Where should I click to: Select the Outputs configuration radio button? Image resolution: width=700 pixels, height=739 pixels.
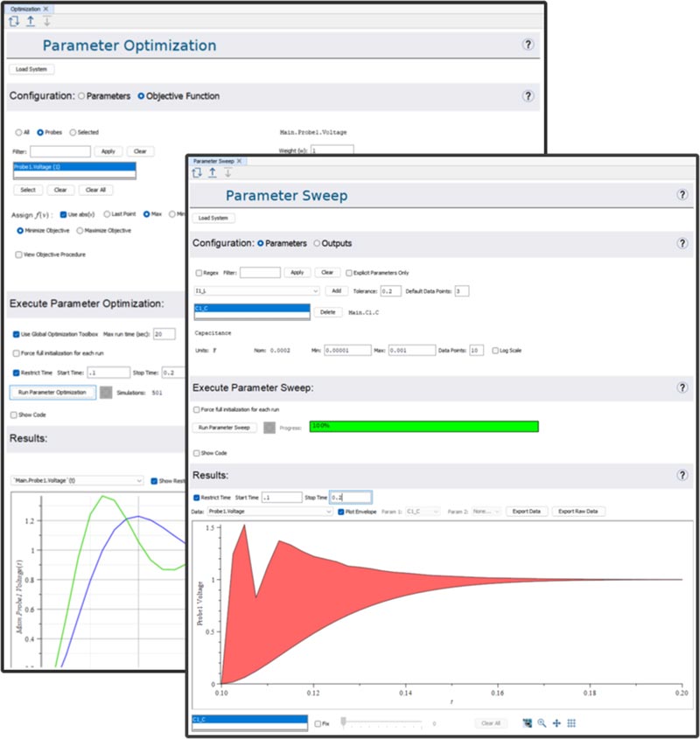point(317,243)
